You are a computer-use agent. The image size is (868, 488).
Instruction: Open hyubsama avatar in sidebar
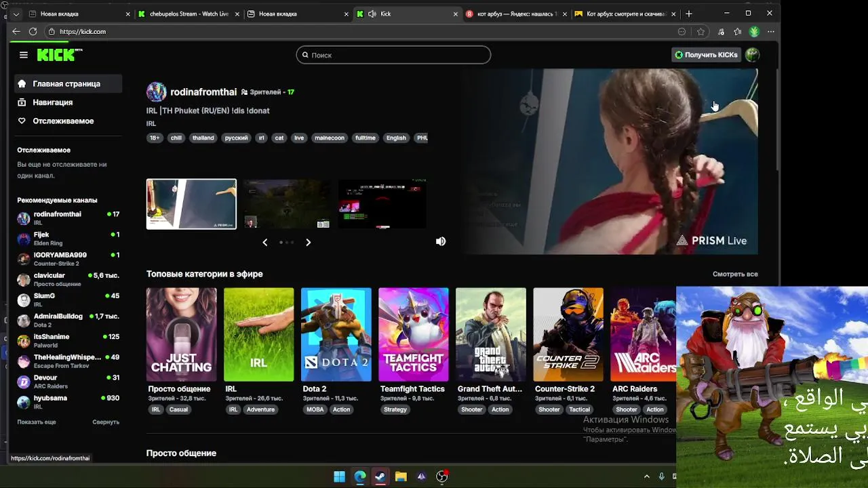[x=24, y=402]
